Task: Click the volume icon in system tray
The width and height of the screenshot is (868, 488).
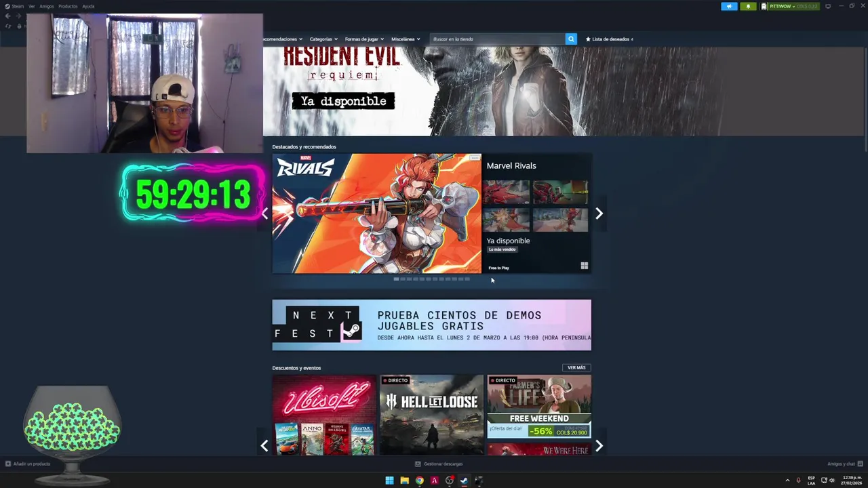Action: [832, 481]
